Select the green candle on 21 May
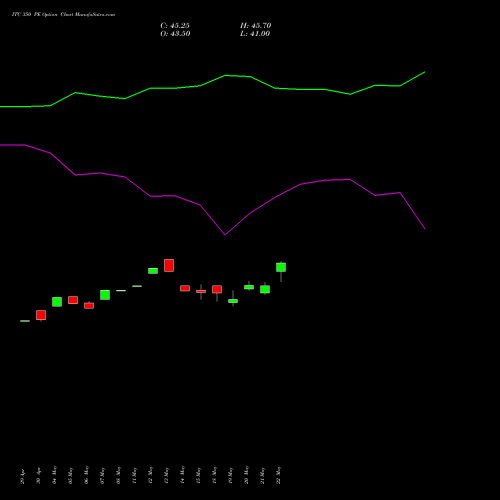 click(x=265, y=289)
